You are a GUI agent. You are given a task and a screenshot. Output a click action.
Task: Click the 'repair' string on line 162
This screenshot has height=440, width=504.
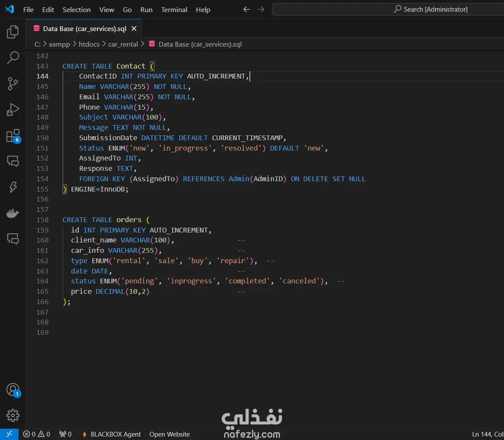[233, 261]
